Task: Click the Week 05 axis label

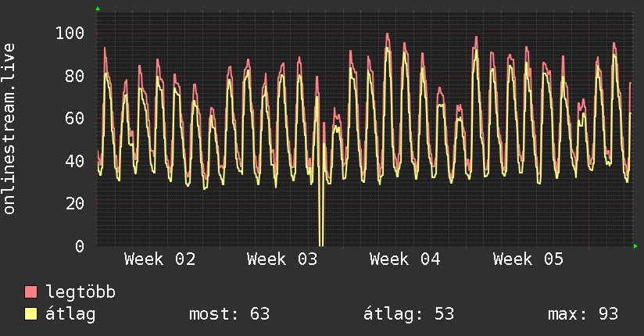Action: pyautogui.click(x=528, y=259)
